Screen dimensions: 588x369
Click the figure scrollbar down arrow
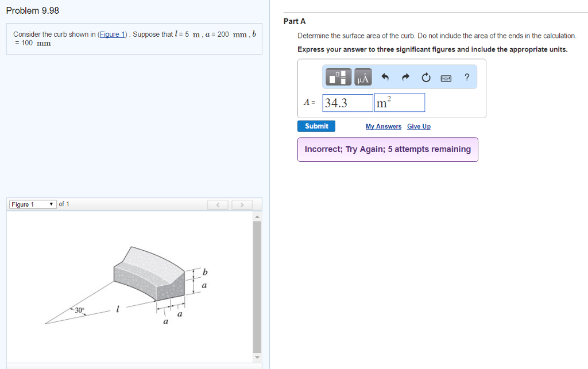(x=257, y=356)
